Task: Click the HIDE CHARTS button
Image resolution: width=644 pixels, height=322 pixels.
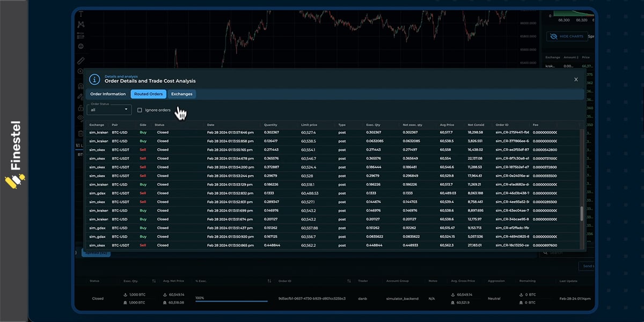Action: (x=568, y=36)
